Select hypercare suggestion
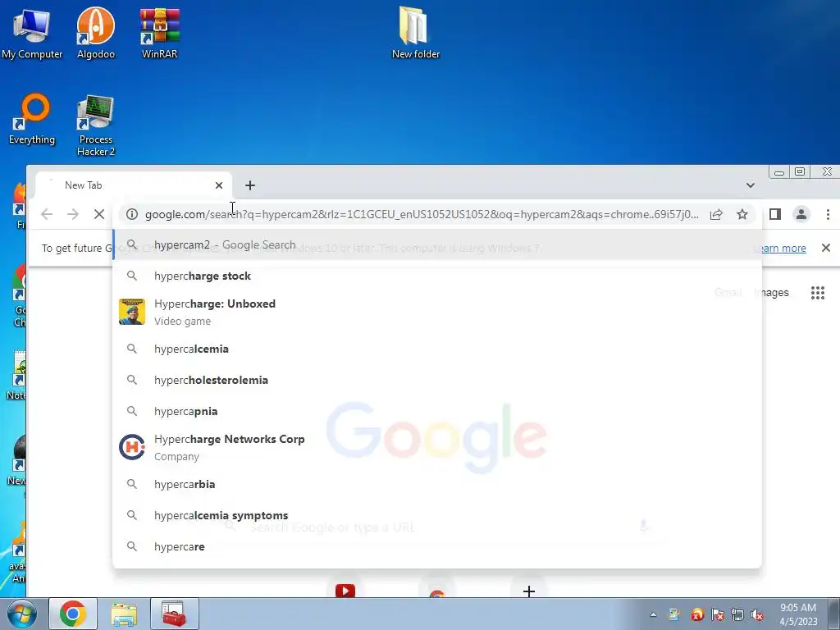The height and width of the screenshot is (630, 840). [437, 546]
